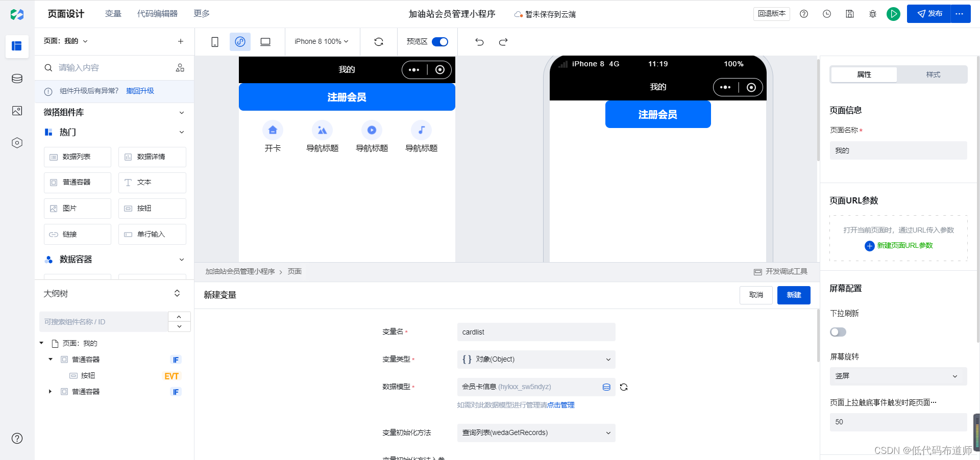Click the data model database icon
Viewport: 980px width, 460px height.
(606, 387)
